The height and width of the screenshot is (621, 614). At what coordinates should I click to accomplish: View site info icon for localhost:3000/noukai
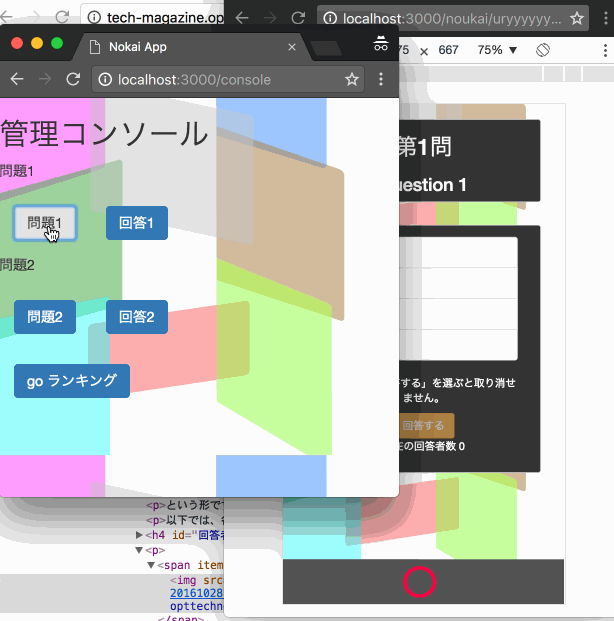330,18
